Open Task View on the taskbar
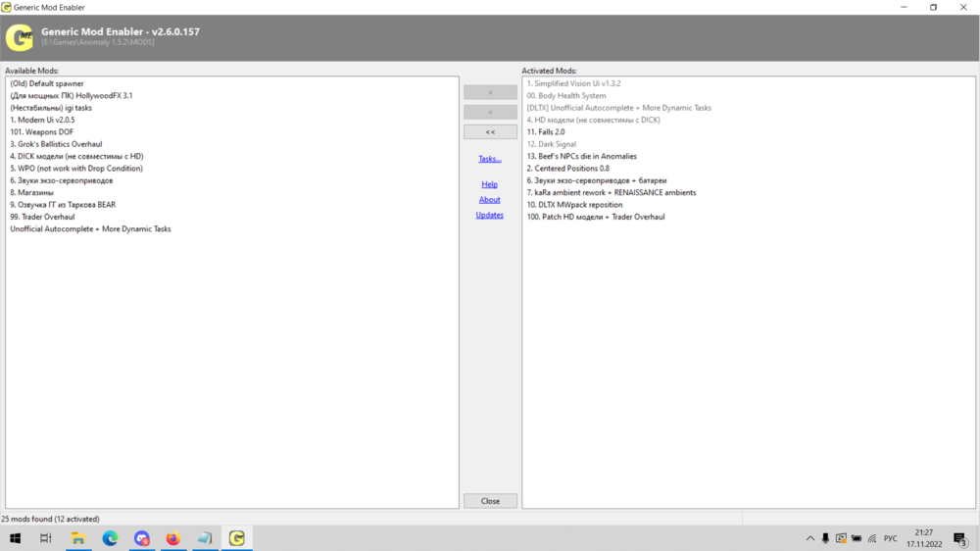 (x=46, y=538)
